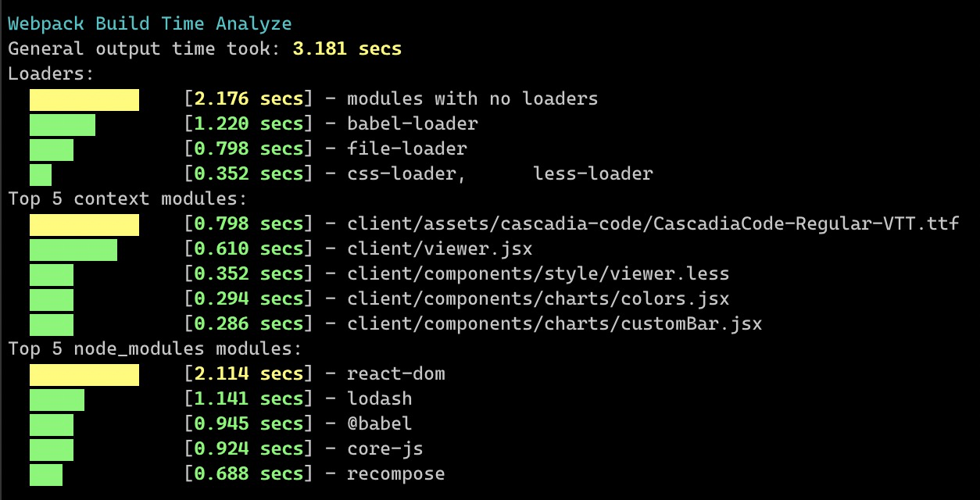Click the client/components/style/viewer.less path
980x500 pixels.
pyautogui.click(x=538, y=274)
